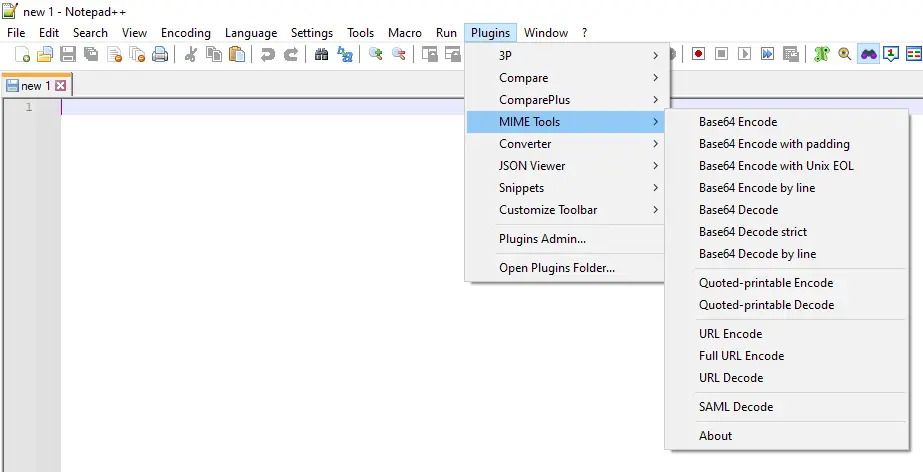Open the Tools menu

(x=360, y=33)
